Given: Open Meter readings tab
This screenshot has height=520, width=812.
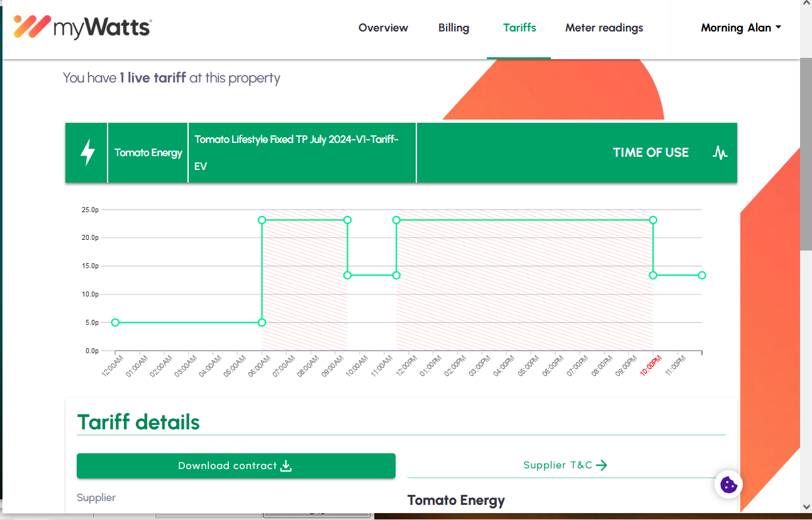Looking at the screenshot, I should (x=604, y=28).
